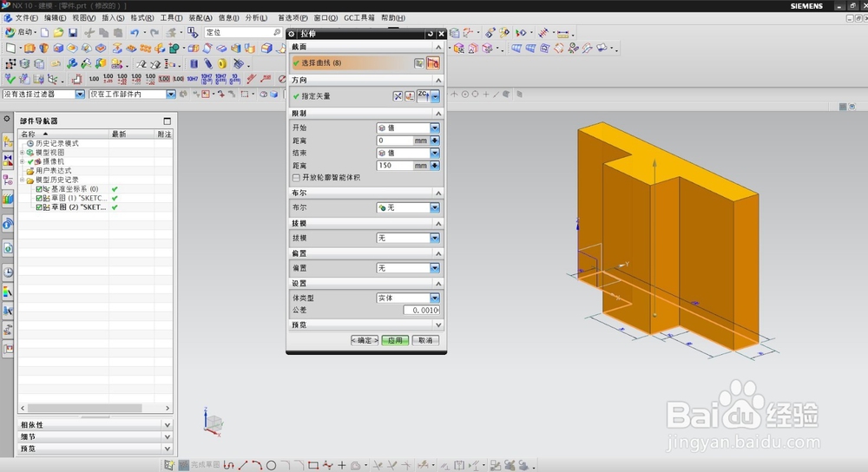Click the measure distance ruler icon
The image size is (868, 472).
click(x=563, y=33)
